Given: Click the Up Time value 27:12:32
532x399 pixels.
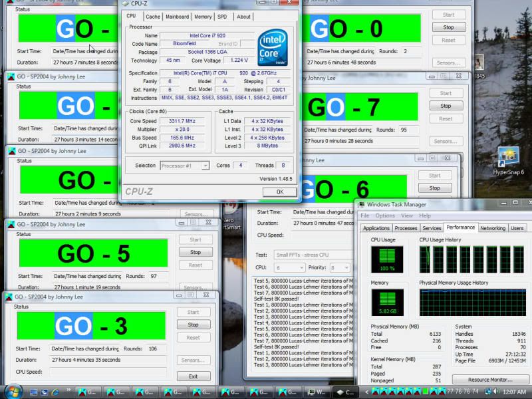Looking at the screenshot, I should tap(516, 354).
